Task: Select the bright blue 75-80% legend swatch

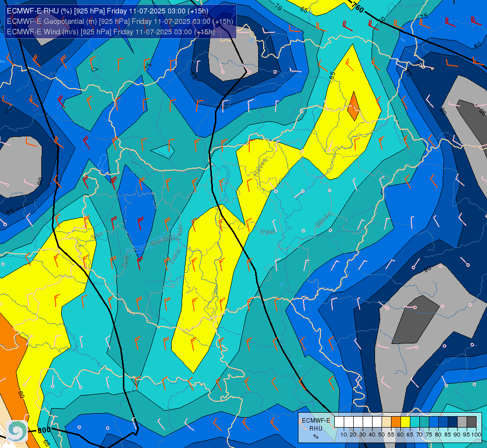Action: click(434, 422)
